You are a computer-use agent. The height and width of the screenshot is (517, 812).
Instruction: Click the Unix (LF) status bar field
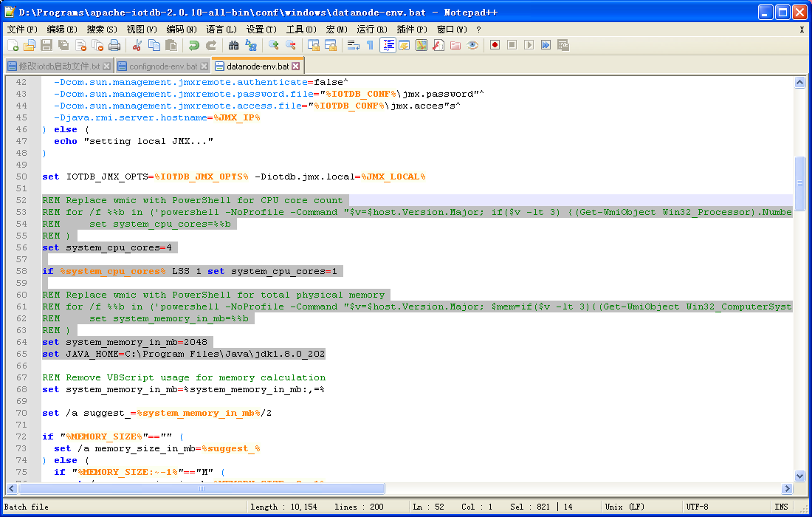click(x=641, y=507)
